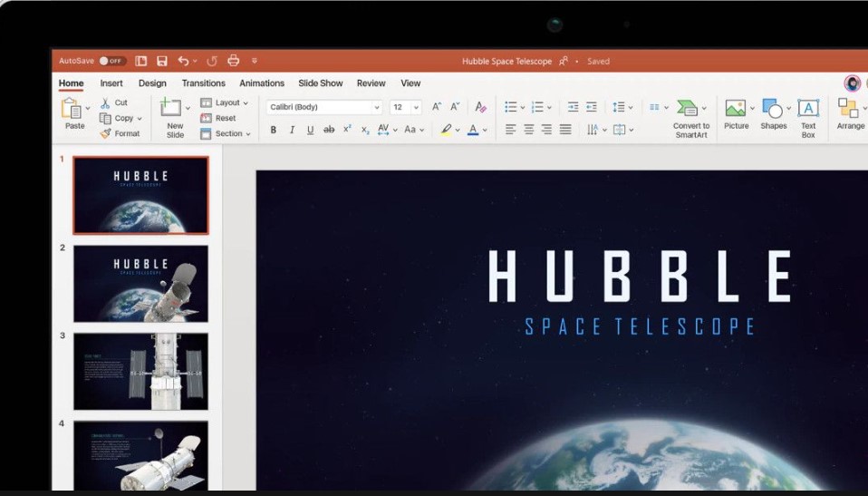868x496 pixels.
Task: Open the Animations tab
Action: (x=261, y=83)
